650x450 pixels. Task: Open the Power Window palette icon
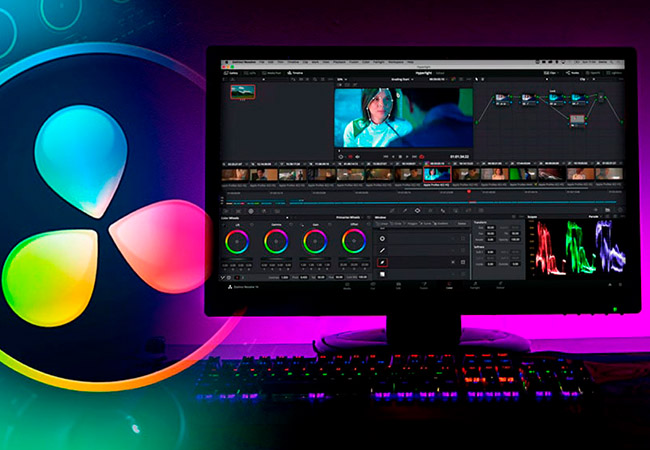417,211
